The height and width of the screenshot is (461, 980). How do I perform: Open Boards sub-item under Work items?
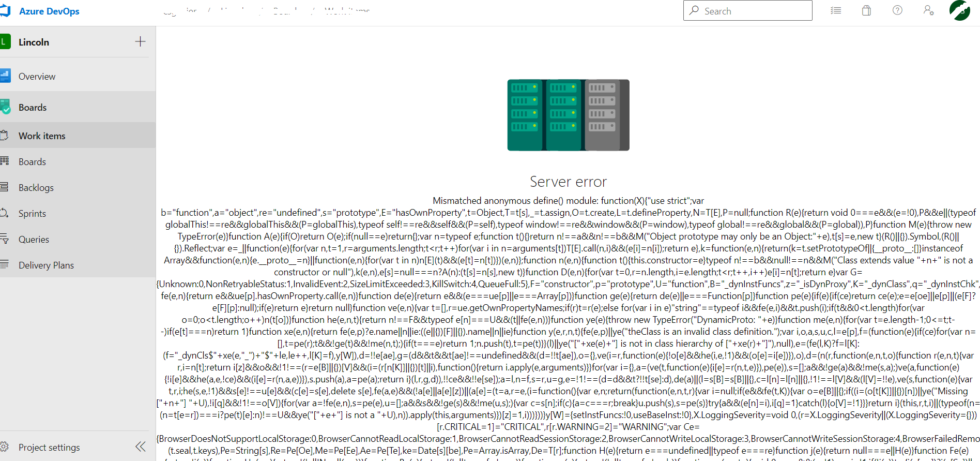[x=78, y=161]
